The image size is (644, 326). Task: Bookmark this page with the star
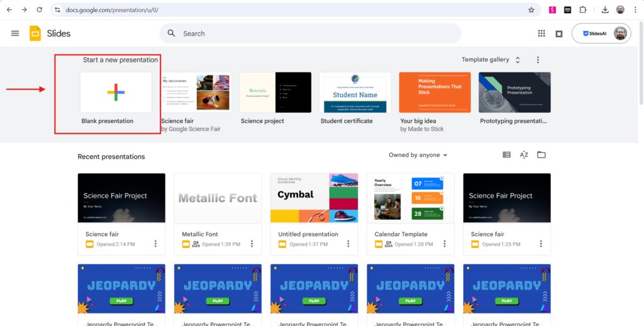(x=531, y=10)
